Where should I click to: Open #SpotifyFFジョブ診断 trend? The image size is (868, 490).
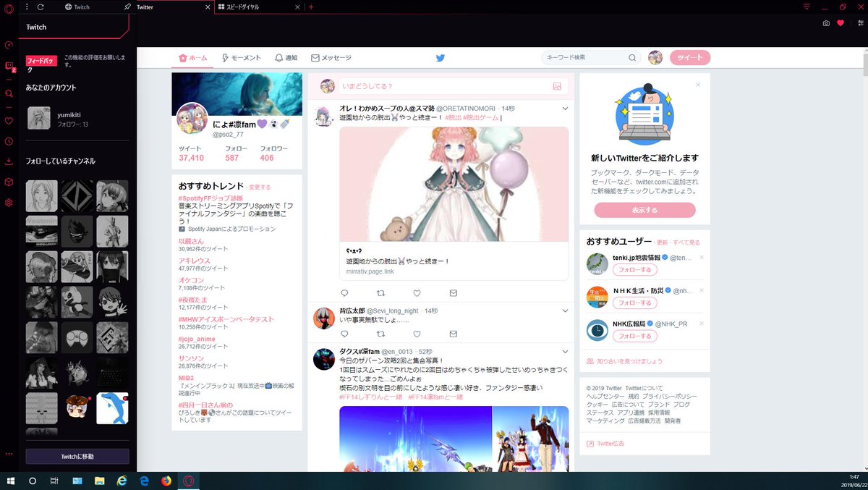point(210,198)
